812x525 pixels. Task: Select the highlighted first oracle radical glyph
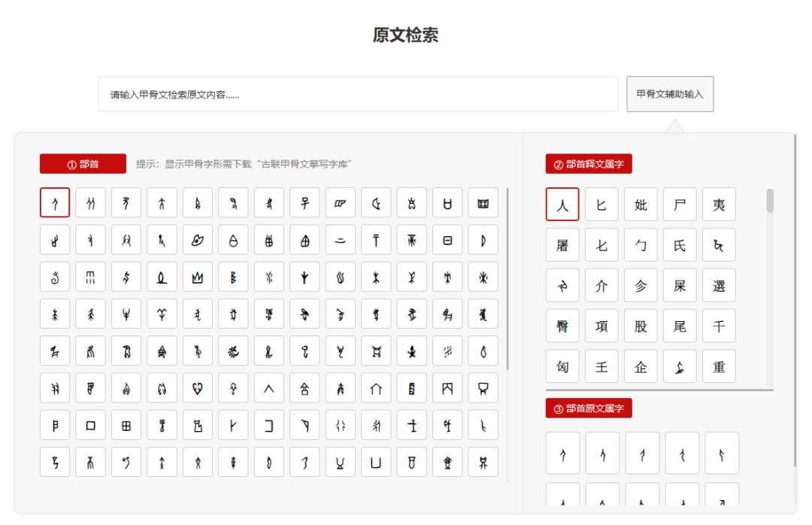(55, 202)
